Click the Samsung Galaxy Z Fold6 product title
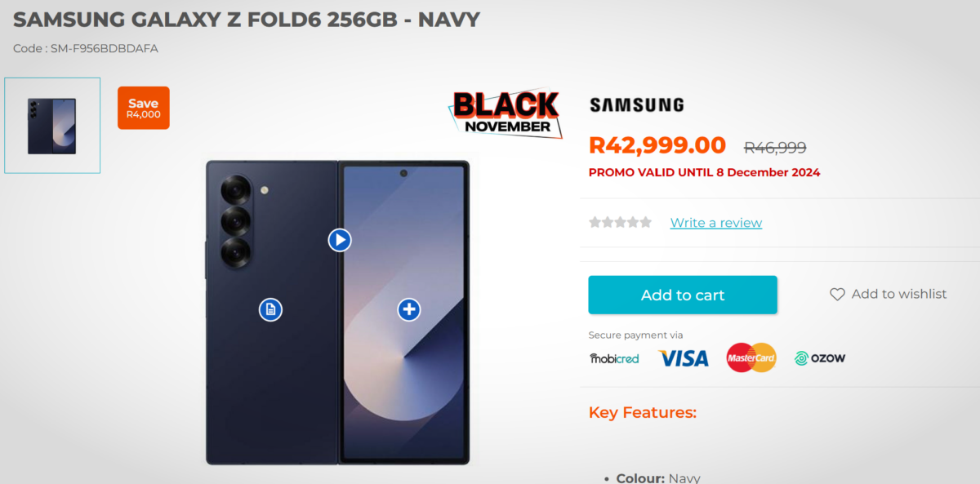This screenshot has height=484, width=980. 247,19
